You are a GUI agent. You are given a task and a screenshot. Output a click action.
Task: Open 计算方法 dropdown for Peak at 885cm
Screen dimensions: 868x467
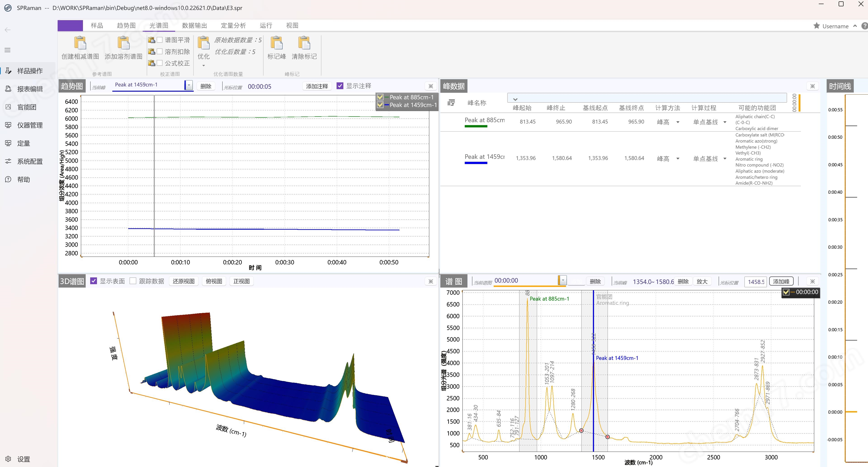click(678, 122)
